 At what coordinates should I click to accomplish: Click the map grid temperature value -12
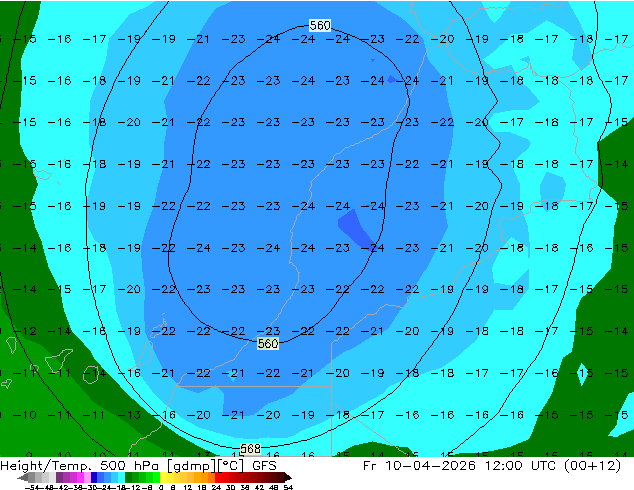25,331
